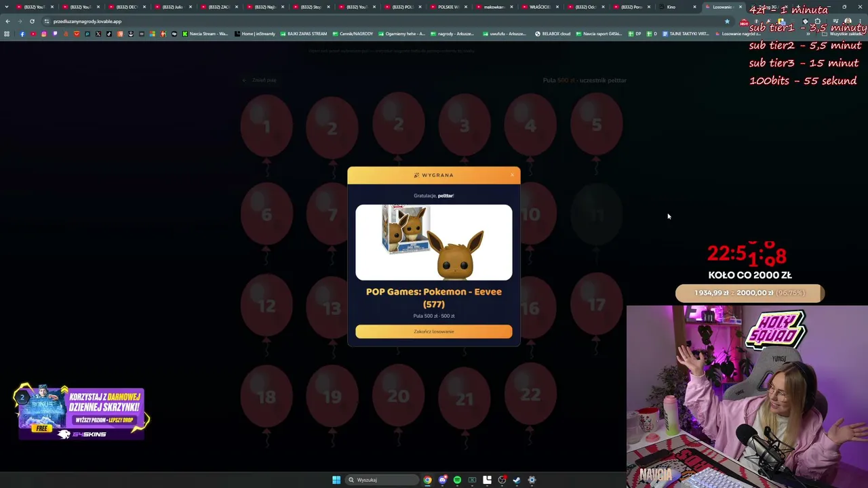Click the taskbar 'Wyszukaj' search box
Viewport: 868px width, 488px height.
coord(382,480)
